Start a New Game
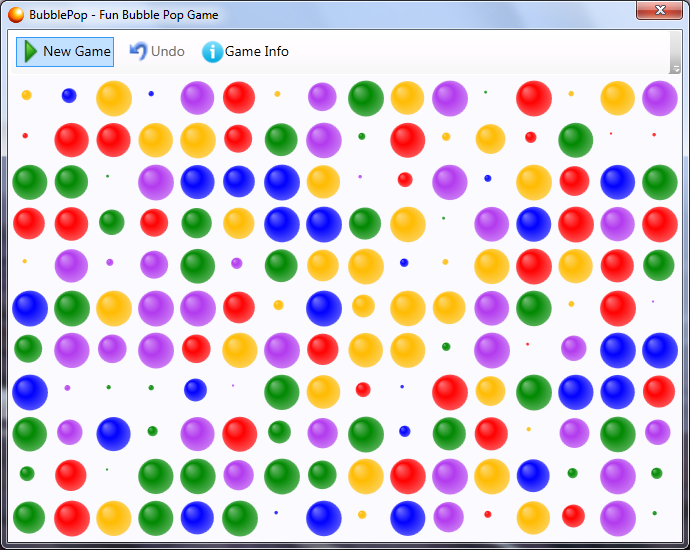Viewport: 690px width, 550px height. click(65, 51)
